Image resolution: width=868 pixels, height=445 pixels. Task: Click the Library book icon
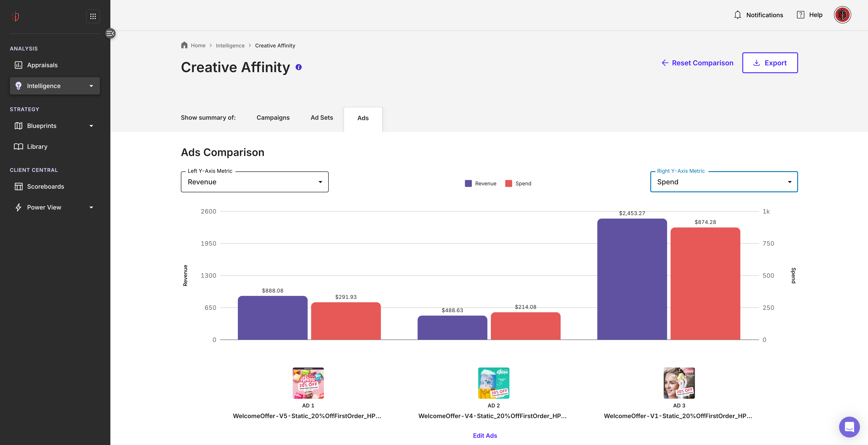[x=18, y=147]
